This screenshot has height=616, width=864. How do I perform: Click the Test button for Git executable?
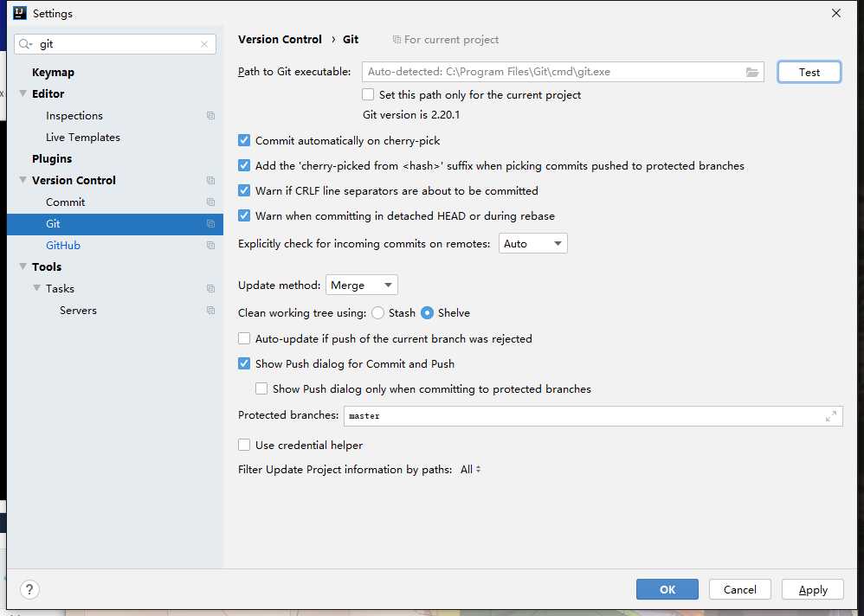(x=809, y=72)
